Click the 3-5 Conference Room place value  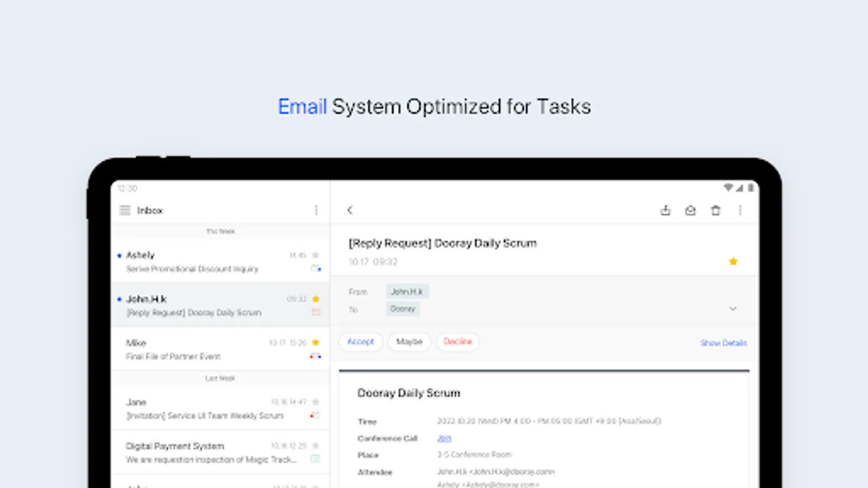pyautogui.click(x=475, y=454)
